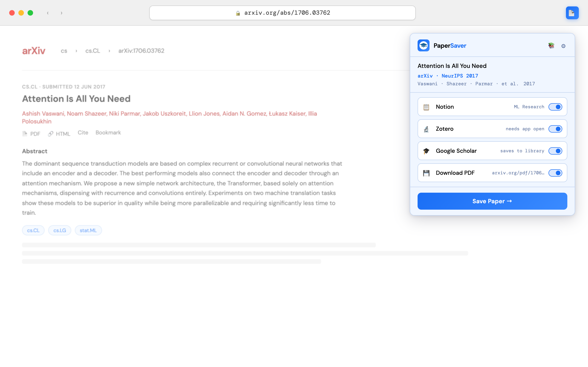Viewport: 588px width, 367px height.
Task: Select the stat.ML category tag
Action: pos(88,230)
